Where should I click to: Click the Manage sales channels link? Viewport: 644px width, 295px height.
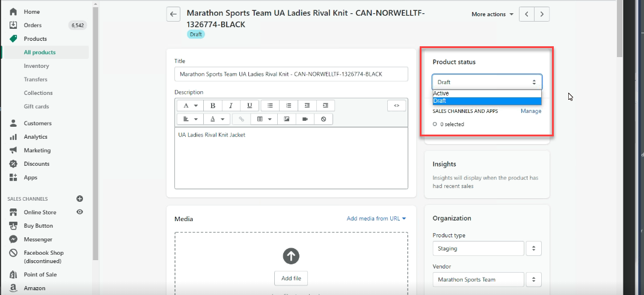531,111
